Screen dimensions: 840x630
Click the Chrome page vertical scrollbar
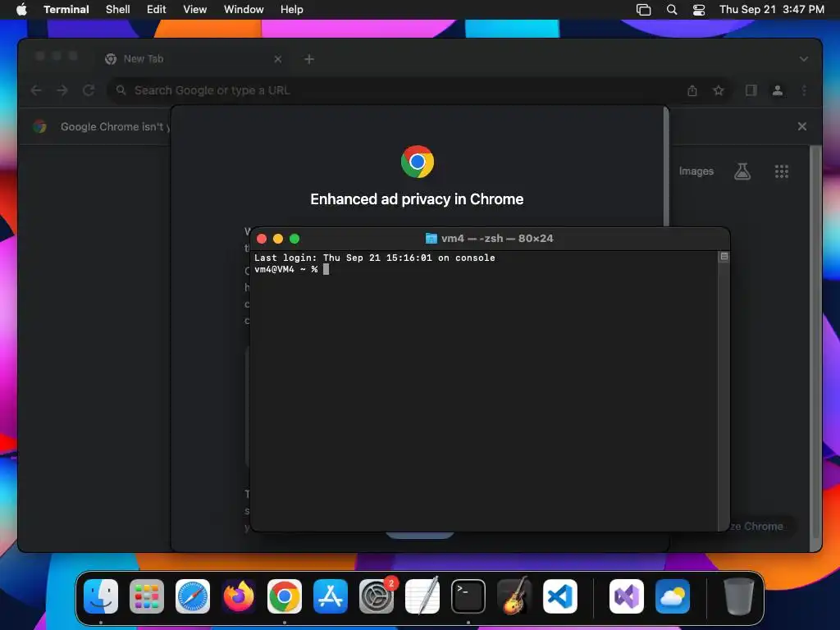point(815,340)
